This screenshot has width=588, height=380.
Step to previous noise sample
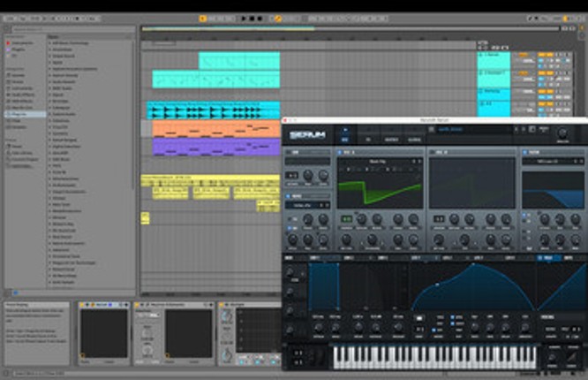(x=321, y=205)
